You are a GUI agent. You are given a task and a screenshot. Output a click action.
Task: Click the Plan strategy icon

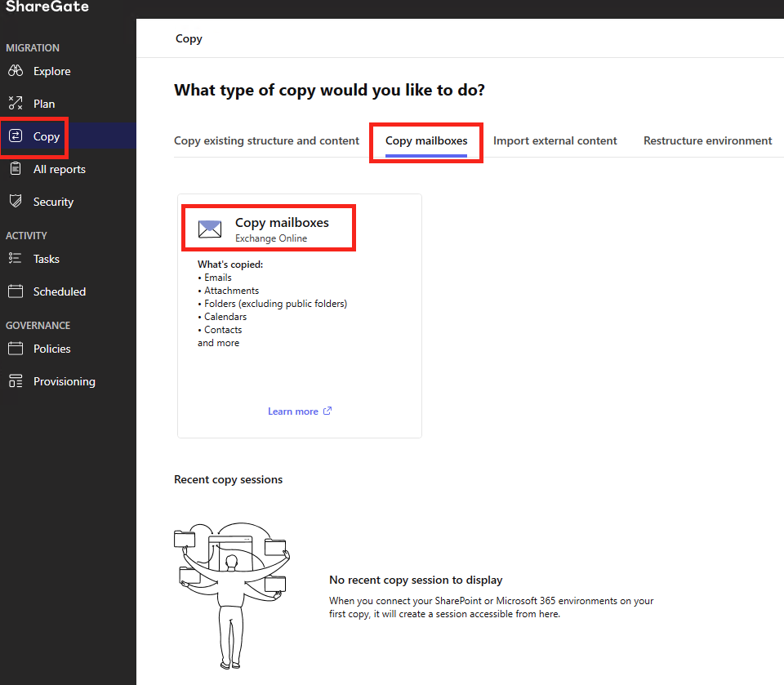point(16,104)
